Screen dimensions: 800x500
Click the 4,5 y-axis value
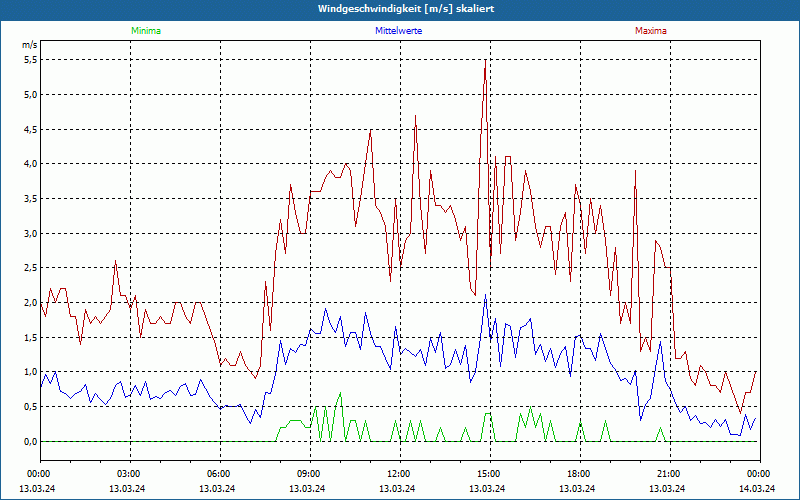[x=31, y=129]
